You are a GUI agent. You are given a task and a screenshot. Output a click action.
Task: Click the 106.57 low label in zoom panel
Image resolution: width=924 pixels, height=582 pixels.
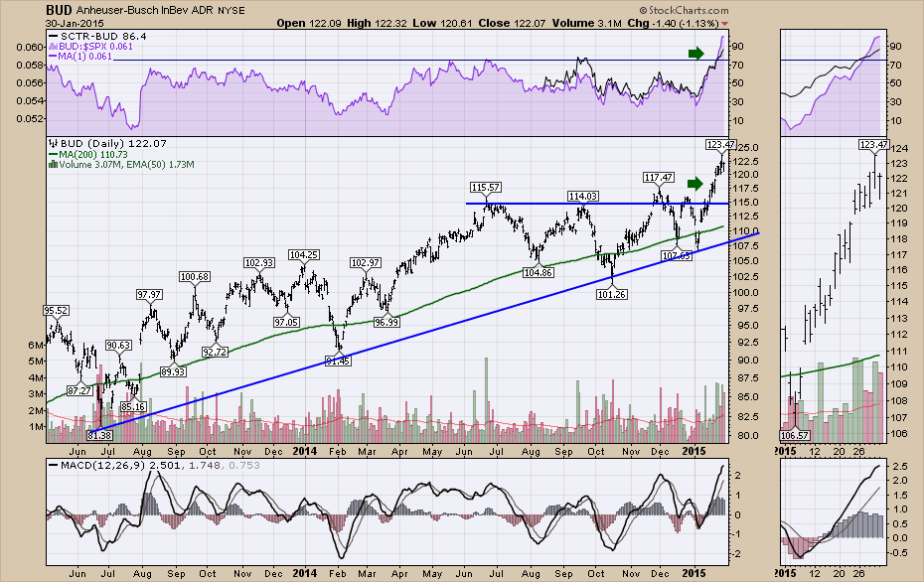794,435
